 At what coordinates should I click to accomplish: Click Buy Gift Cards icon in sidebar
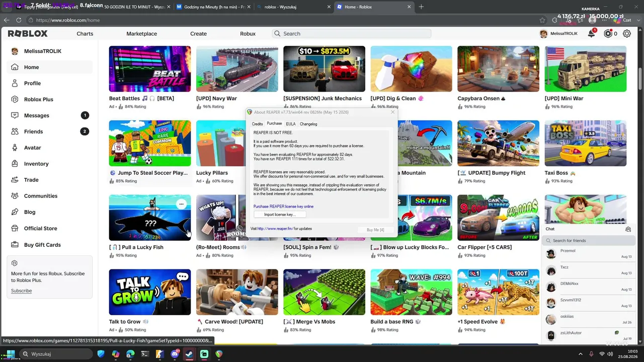pyautogui.click(x=15, y=245)
